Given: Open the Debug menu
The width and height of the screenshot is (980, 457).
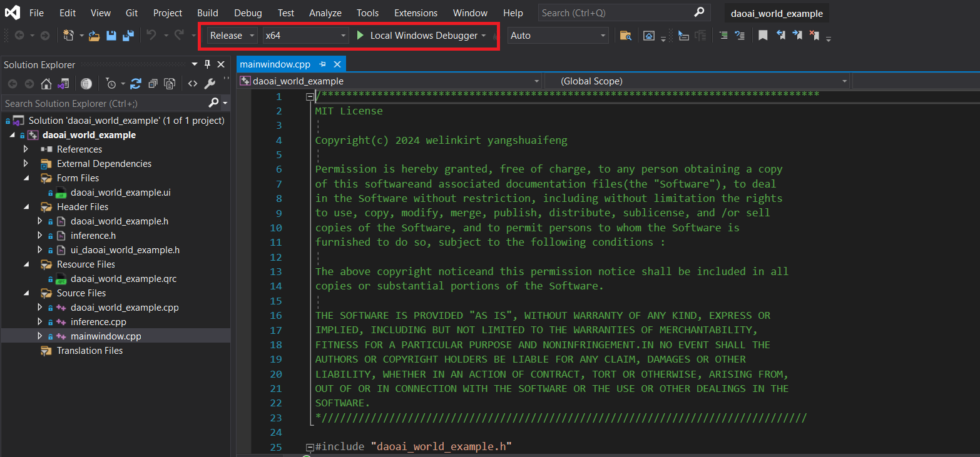Looking at the screenshot, I should tap(248, 13).
